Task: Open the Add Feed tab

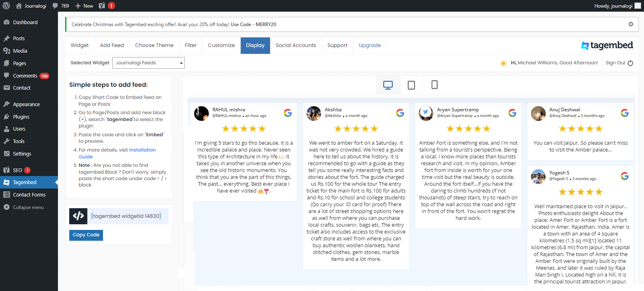Action: pos(112,45)
